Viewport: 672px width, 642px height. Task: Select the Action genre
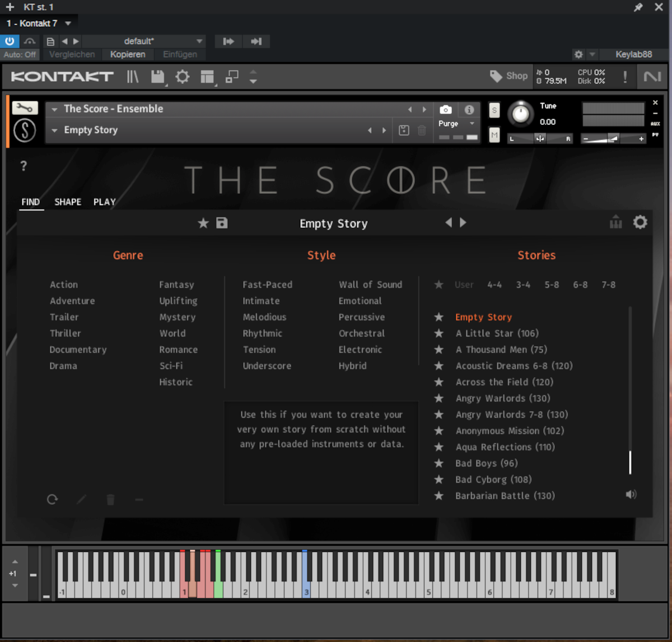64,285
